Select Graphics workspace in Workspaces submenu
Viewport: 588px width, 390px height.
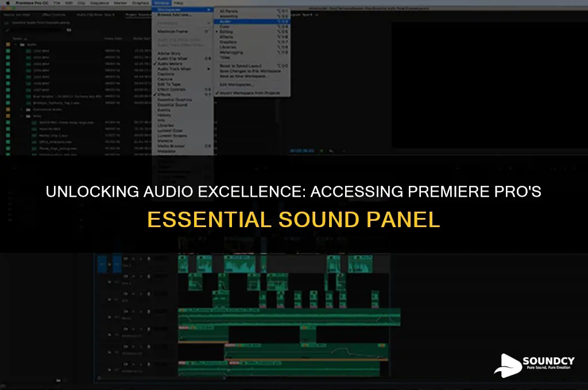252,42
